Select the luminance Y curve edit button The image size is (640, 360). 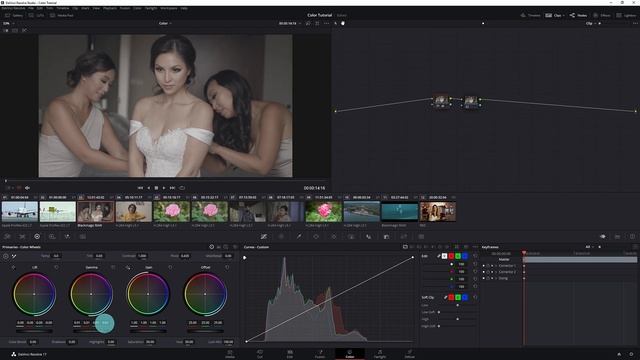point(444,256)
